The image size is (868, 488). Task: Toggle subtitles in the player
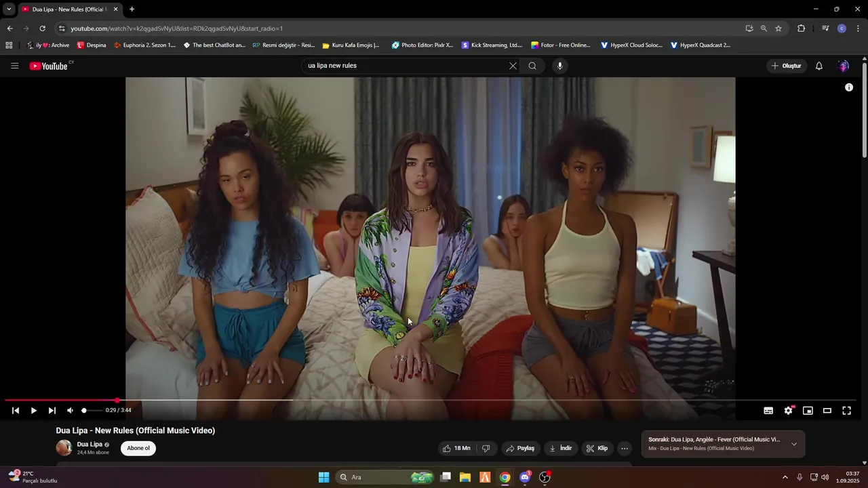pos(768,410)
